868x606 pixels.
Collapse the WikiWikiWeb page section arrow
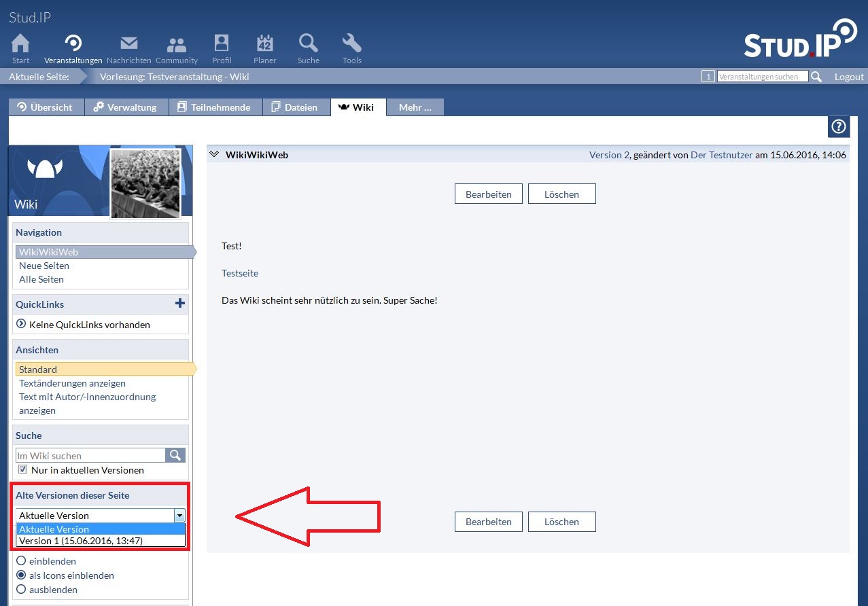214,155
